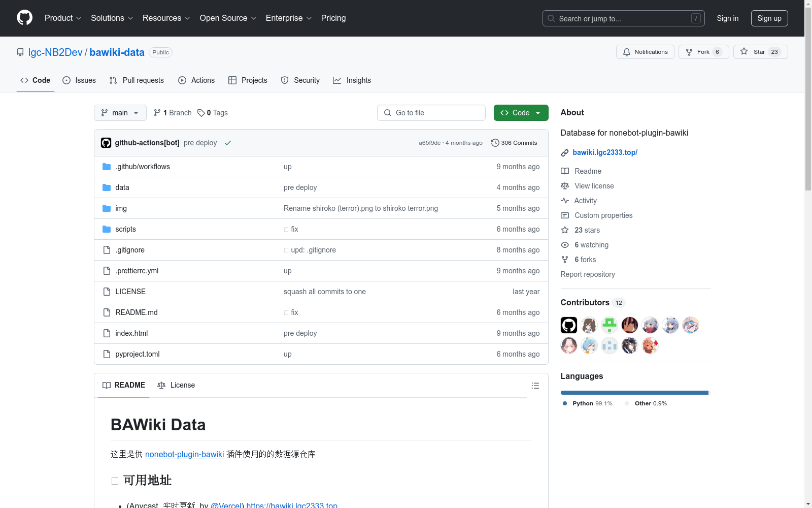
Task: Expand the Open Source menu
Action: point(228,18)
